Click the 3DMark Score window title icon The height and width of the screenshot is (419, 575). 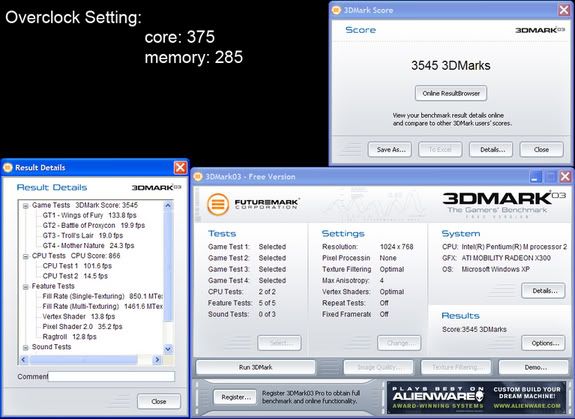(x=336, y=10)
